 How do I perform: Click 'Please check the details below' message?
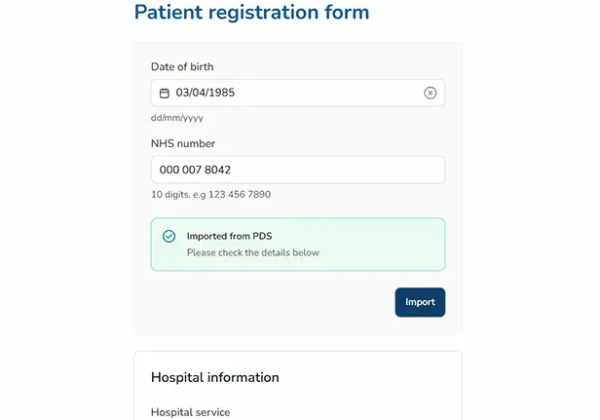(x=253, y=253)
